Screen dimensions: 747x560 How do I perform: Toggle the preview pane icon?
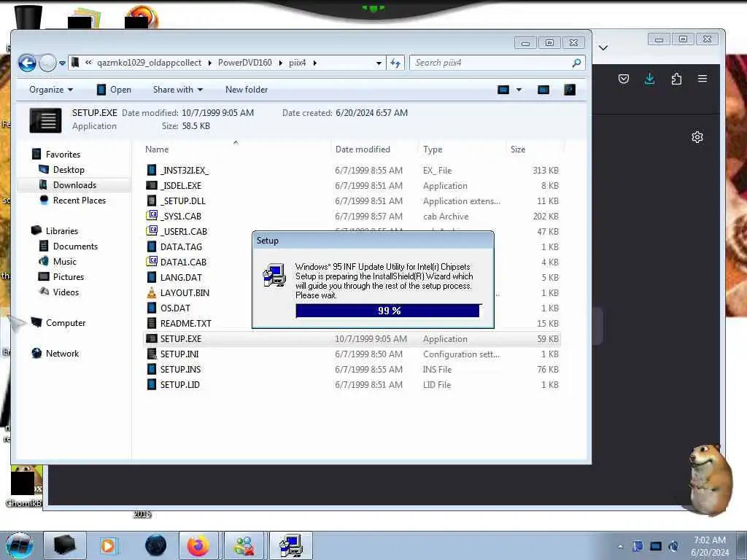543,90
